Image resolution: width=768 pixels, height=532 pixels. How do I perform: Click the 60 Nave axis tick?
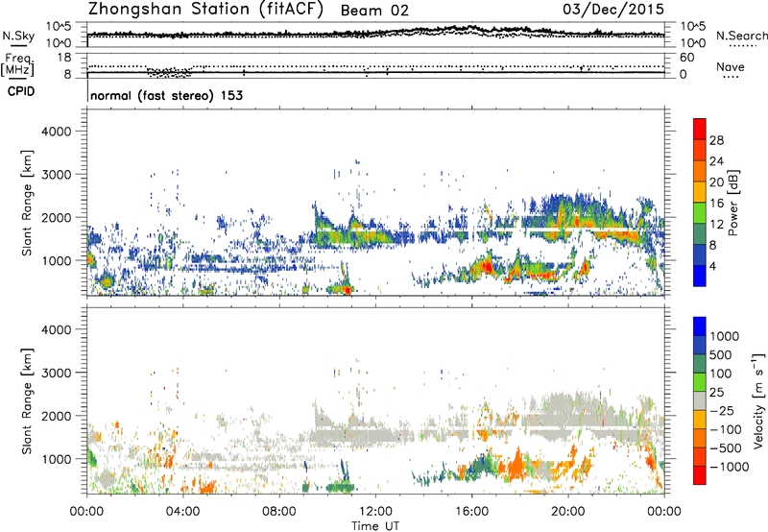coord(687,58)
